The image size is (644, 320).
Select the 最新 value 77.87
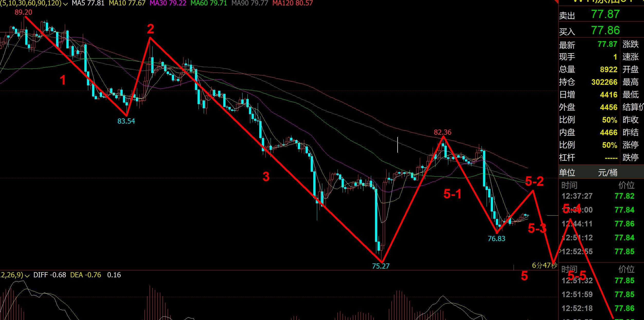pos(607,44)
